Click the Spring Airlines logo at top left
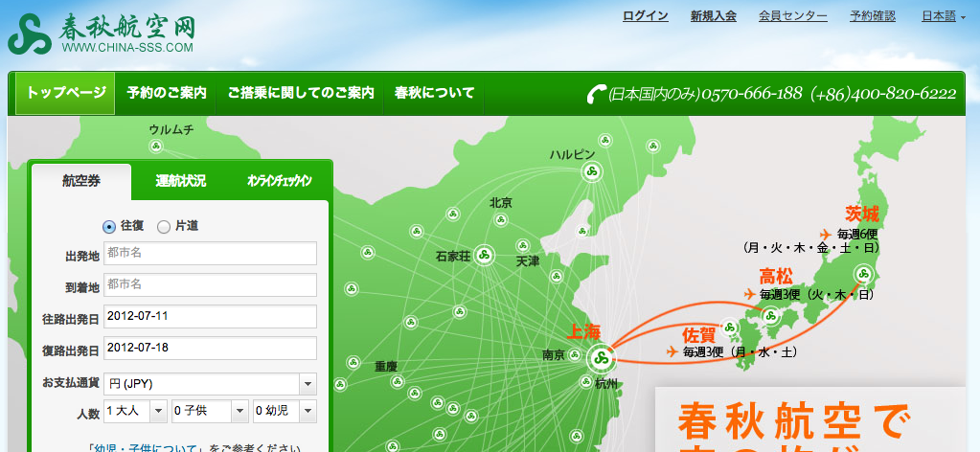The image size is (980, 452). [102, 34]
